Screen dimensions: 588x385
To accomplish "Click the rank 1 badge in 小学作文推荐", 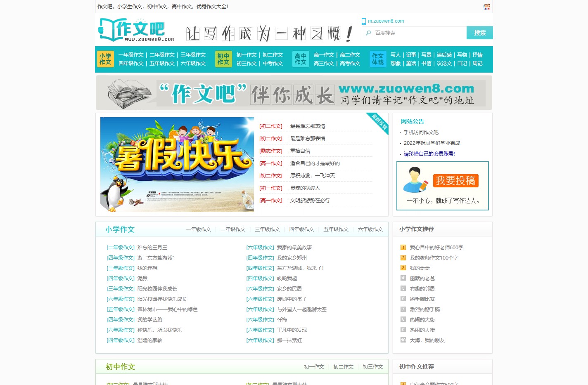I will [x=403, y=248].
